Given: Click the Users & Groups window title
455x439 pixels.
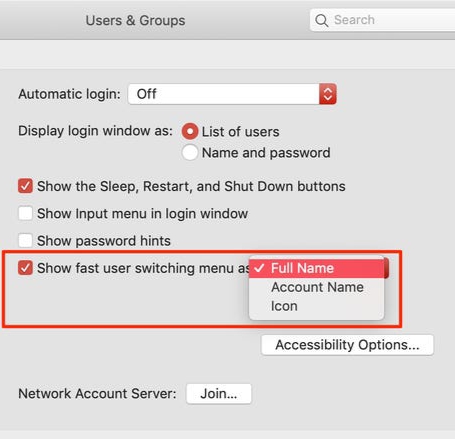Looking at the screenshot, I should pyautogui.click(x=135, y=21).
